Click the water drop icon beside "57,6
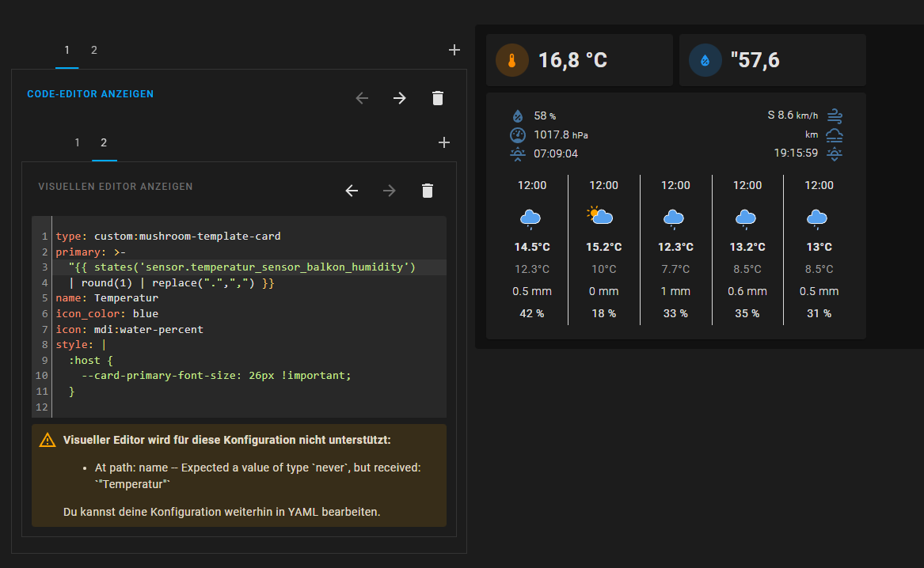The height and width of the screenshot is (568, 924). coord(705,59)
